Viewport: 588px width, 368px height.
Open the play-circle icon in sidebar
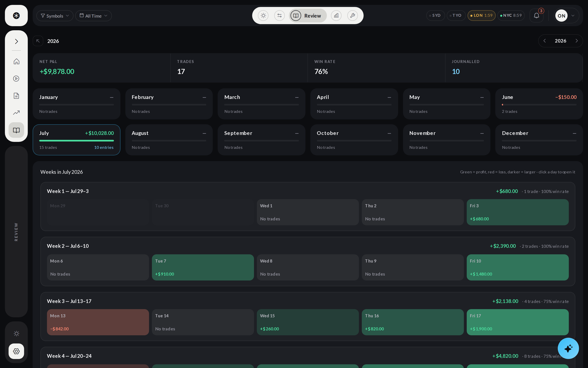(16, 79)
